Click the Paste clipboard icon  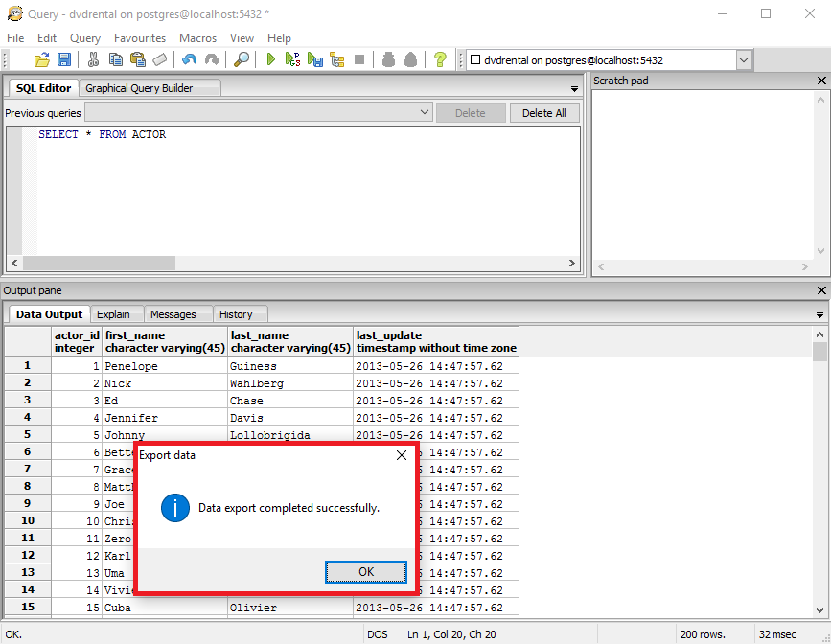click(x=137, y=59)
